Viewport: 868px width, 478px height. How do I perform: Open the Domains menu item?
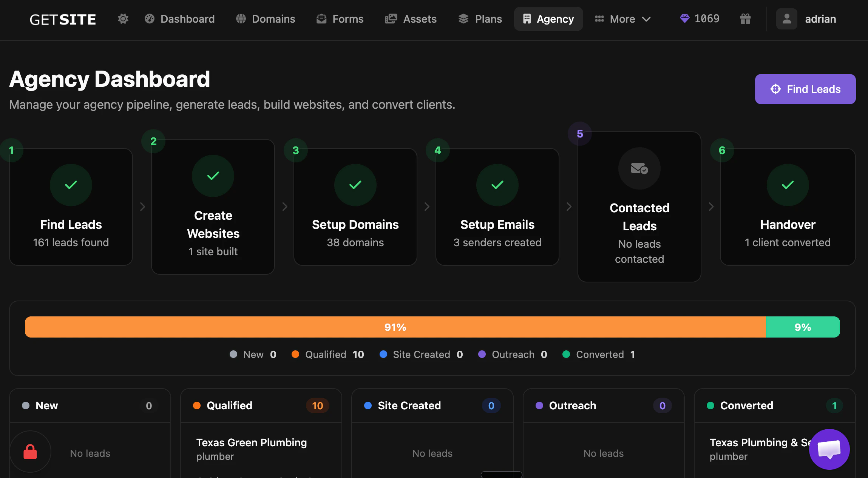tap(266, 19)
